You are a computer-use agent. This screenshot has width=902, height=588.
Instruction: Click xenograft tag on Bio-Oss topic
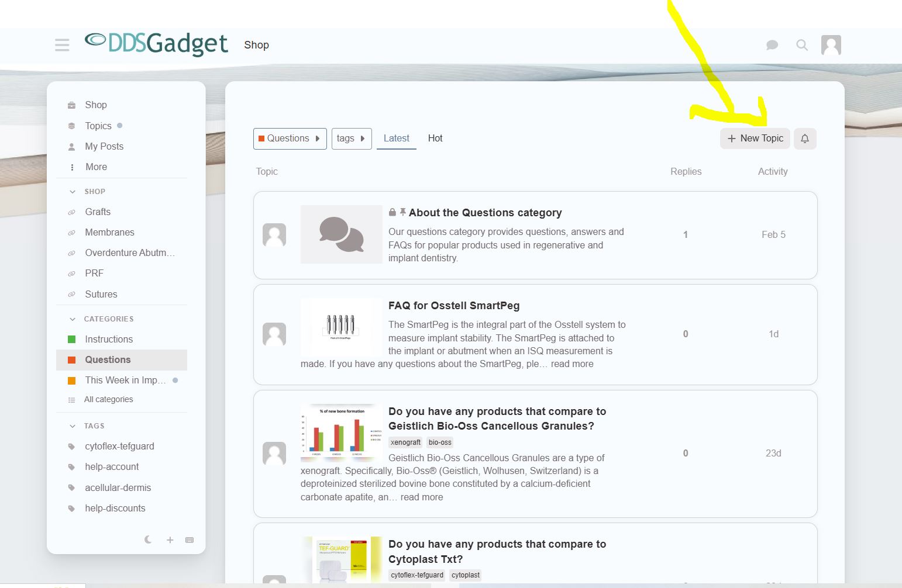(x=406, y=442)
